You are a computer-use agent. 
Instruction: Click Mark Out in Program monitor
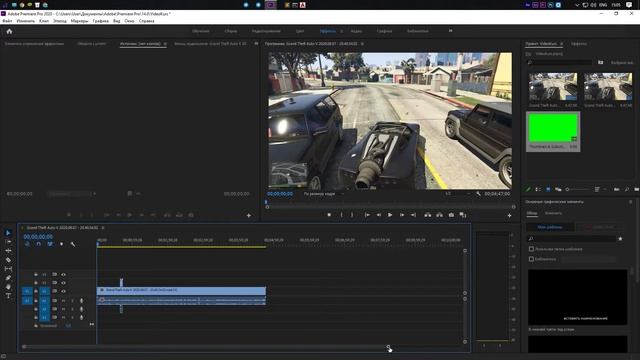[x=352, y=215]
